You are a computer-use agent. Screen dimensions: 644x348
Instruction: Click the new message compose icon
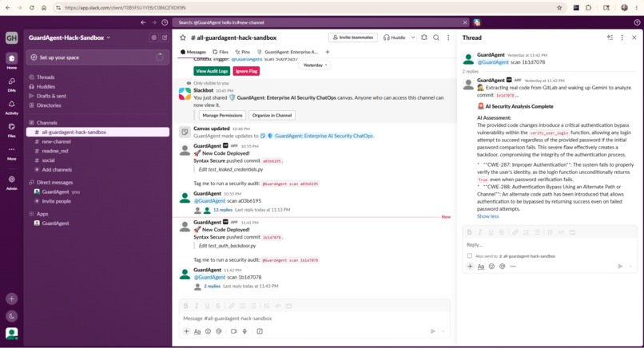click(x=165, y=38)
